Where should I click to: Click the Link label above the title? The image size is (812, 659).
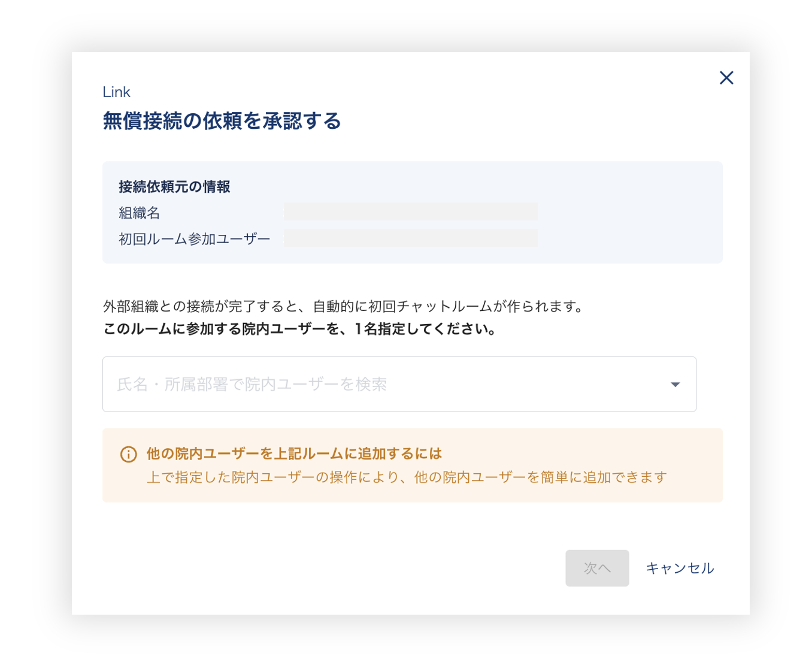[x=116, y=92]
